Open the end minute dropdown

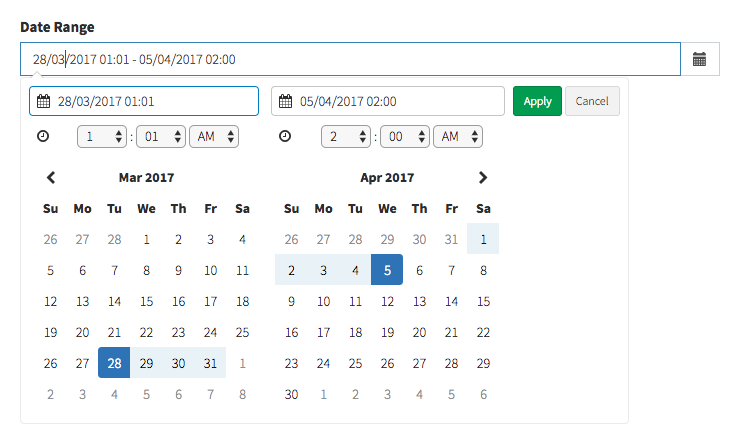click(x=405, y=136)
